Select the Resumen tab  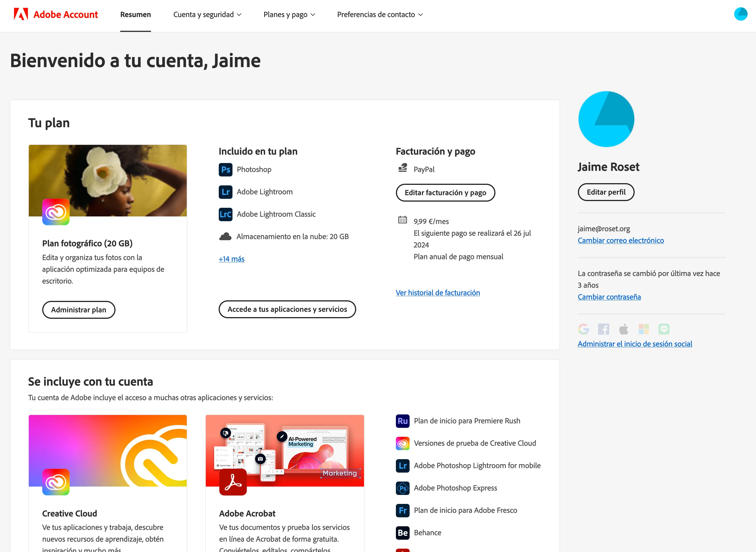coord(135,14)
